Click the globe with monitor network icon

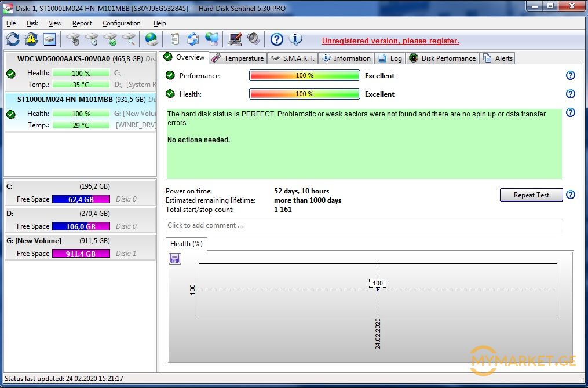(212, 39)
